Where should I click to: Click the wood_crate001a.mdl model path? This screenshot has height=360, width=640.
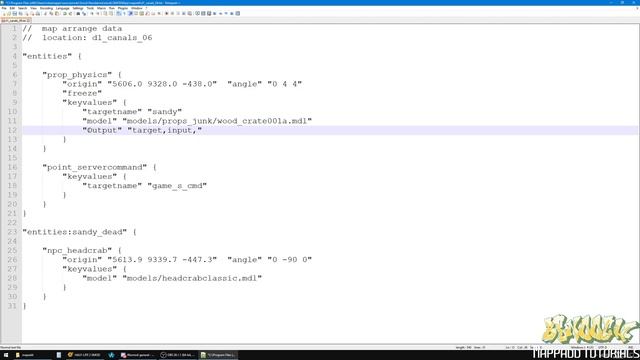[217, 121]
